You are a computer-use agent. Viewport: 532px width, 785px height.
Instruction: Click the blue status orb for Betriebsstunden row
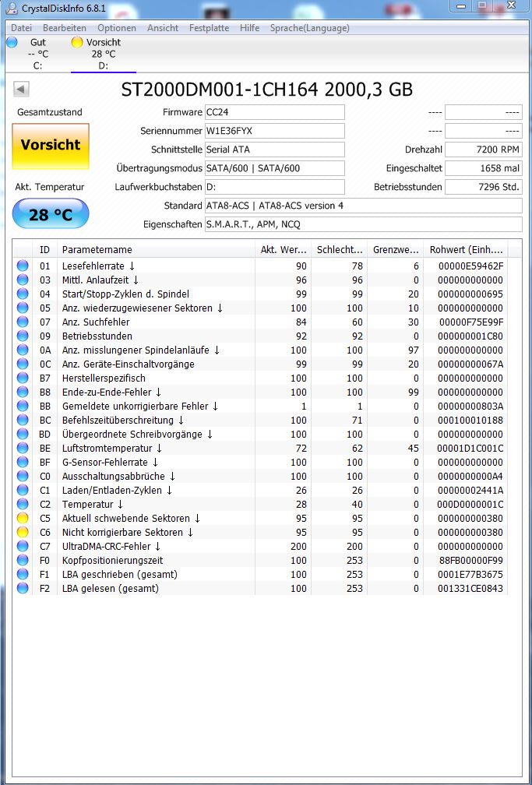[x=23, y=336]
